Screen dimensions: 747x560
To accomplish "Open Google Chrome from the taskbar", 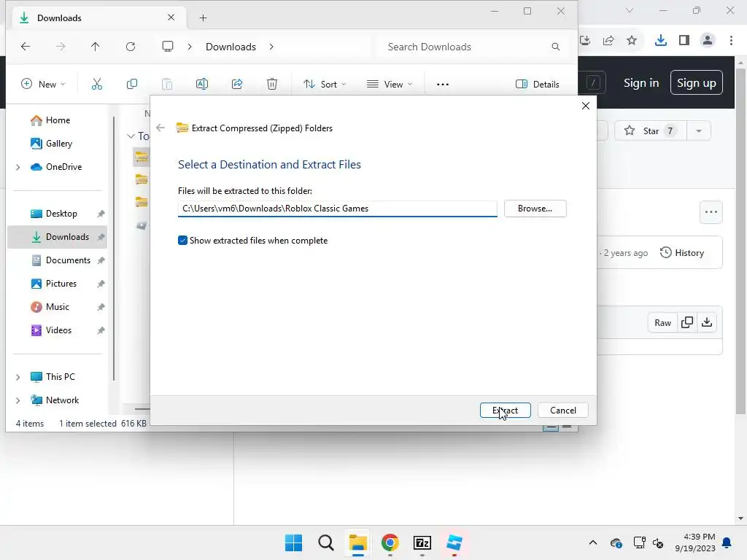I will click(x=390, y=542).
